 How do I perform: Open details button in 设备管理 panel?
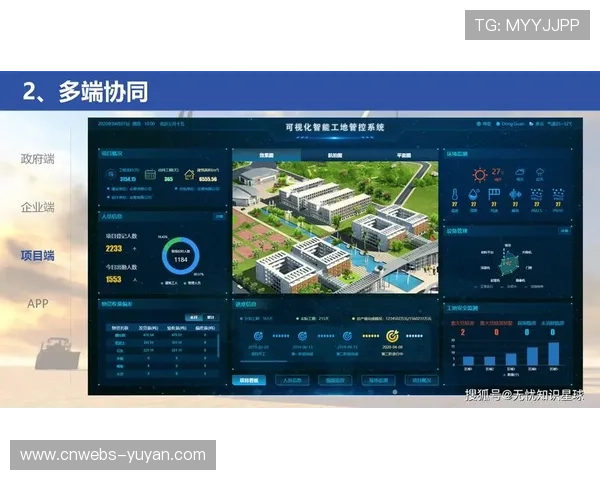coord(564,231)
